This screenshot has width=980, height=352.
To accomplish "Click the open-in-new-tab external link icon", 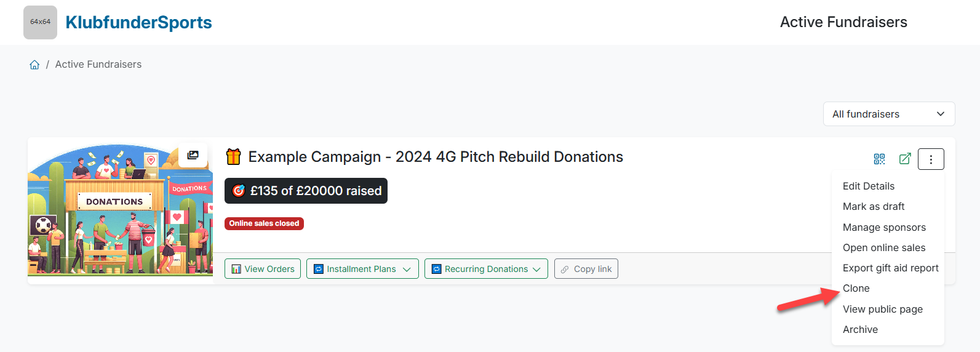I will pyautogui.click(x=905, y=159).
